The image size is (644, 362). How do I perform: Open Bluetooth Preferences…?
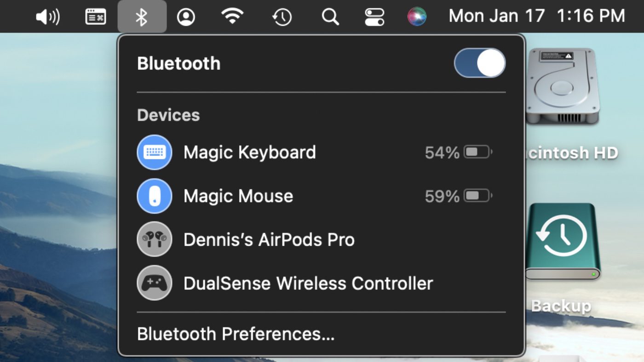pyautogui.click(x=236, y=334)
